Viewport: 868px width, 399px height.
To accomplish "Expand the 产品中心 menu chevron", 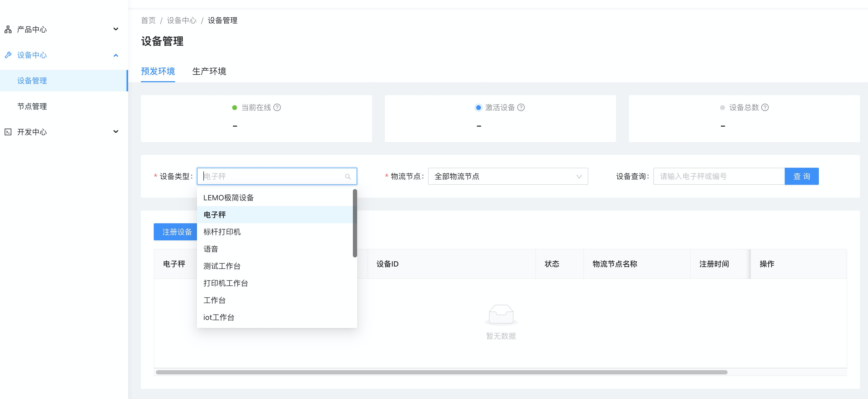I will click(116, 29).
